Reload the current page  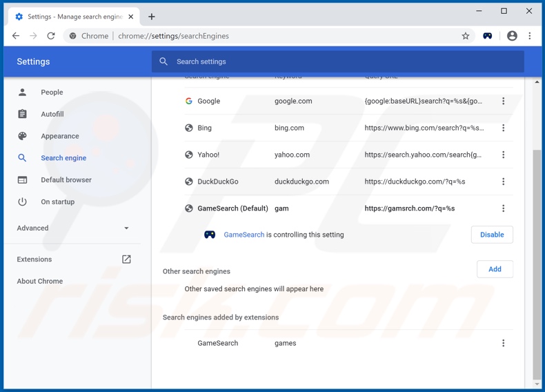[x=51, y=36]
